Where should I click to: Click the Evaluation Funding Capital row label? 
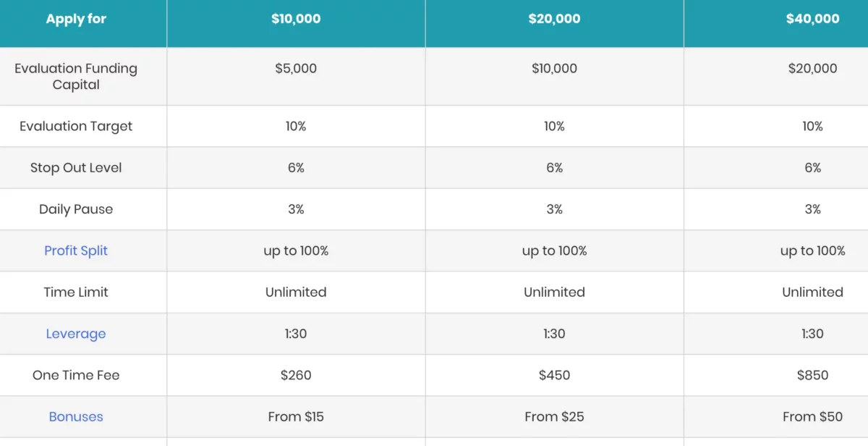[x=76, y=77]
